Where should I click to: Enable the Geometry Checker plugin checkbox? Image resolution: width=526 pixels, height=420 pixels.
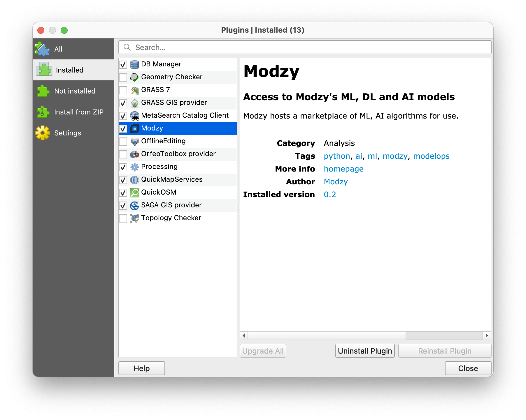[123, 77]
